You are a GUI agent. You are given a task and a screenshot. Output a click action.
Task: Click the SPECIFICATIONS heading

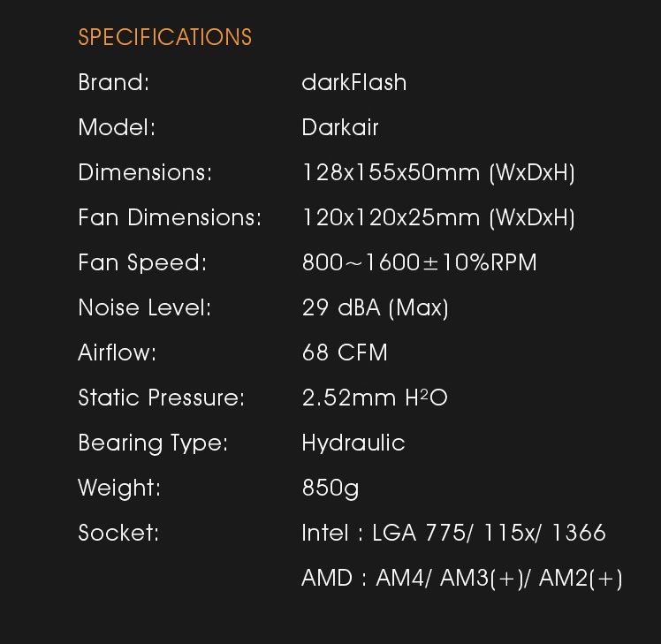164,37
